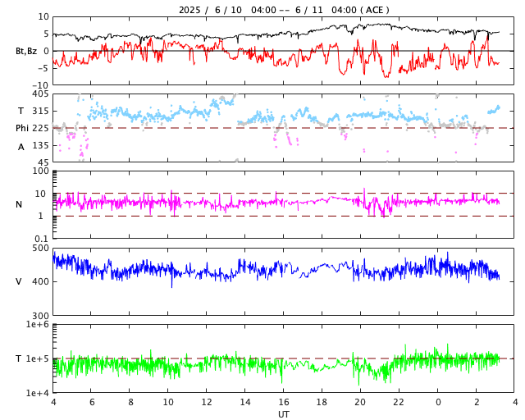Click the '-10' Bz tick label
The image size is (525, 420).
(41, 85)
